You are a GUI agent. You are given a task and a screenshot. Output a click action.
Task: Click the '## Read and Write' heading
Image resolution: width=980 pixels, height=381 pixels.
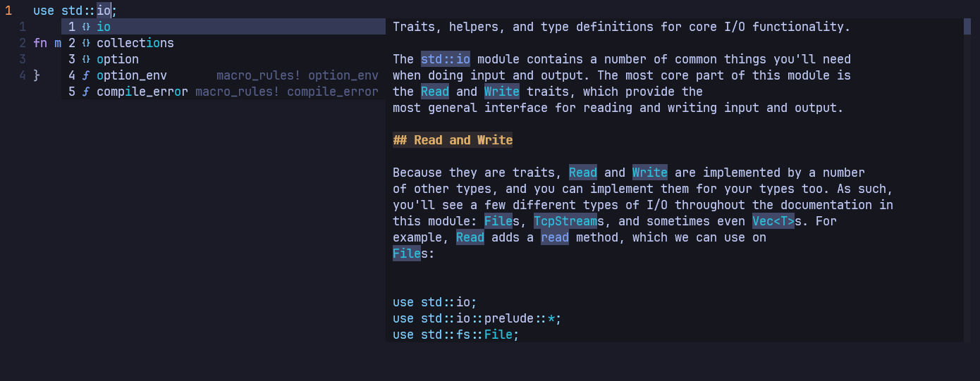(453, 140)
